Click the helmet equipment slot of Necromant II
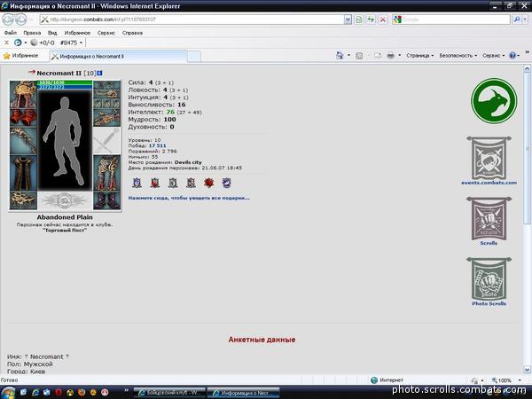The width and height of the screenshot is (532, 399). (x=23, y=94)
